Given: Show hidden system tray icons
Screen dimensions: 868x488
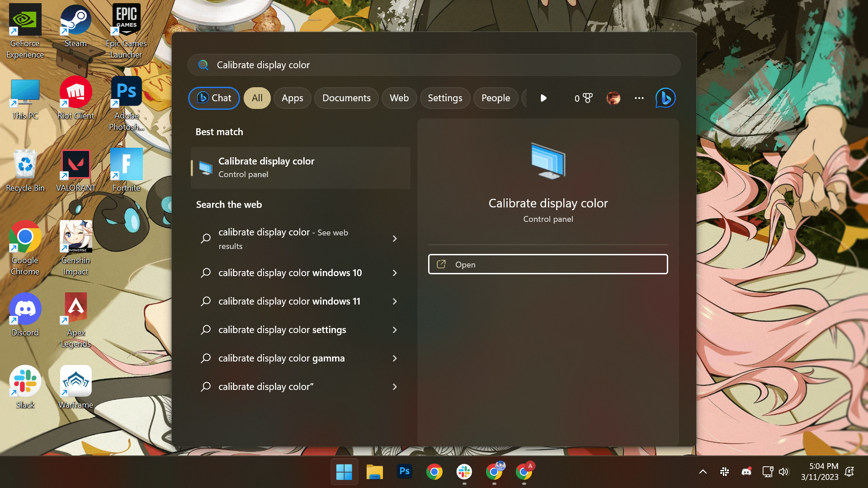Looking at the screenshot, I should pyautogui.click(x=703, y=472).
